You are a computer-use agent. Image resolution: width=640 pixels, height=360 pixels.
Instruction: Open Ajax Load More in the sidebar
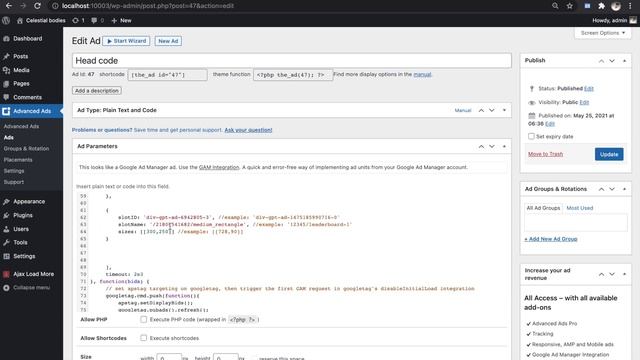(33, 274)
